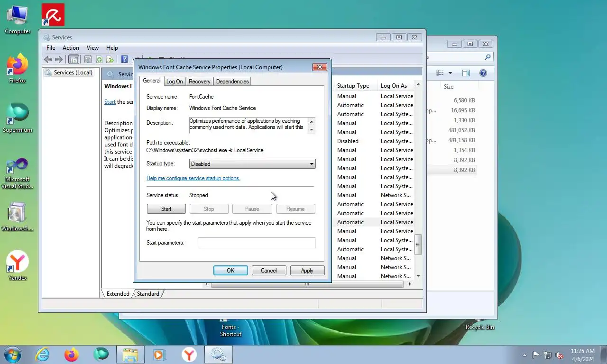Switch to the Services taskbar button
Screen dimensions: 607x364
[218, 355]
